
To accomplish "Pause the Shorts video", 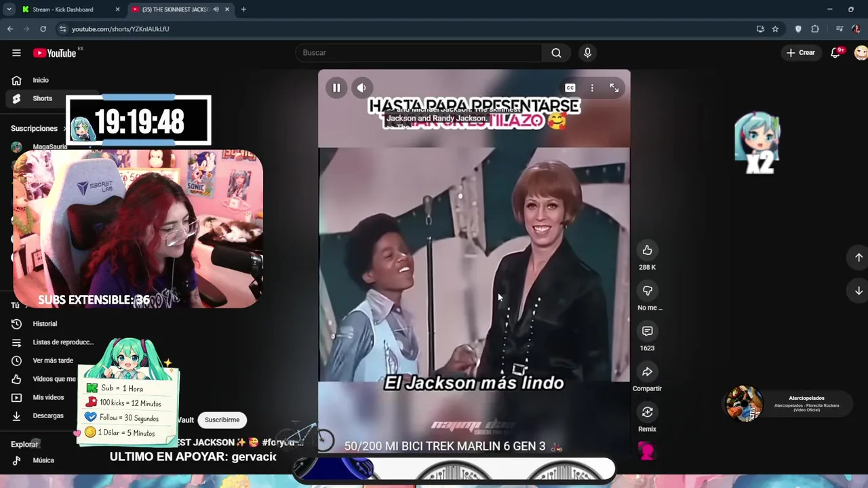I will [336, 87].
